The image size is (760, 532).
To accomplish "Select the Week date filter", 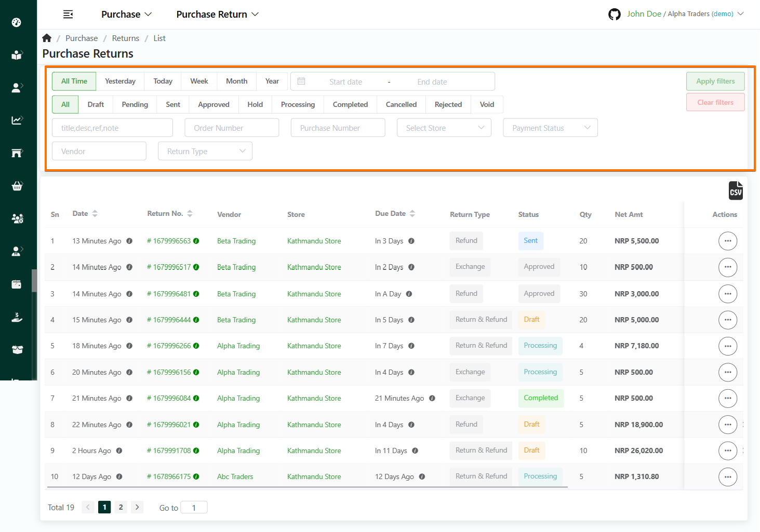I will point(199,81).
